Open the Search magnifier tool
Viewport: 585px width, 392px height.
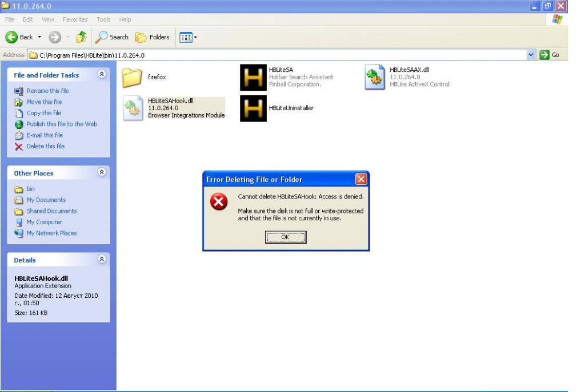(x=111, y=37)
